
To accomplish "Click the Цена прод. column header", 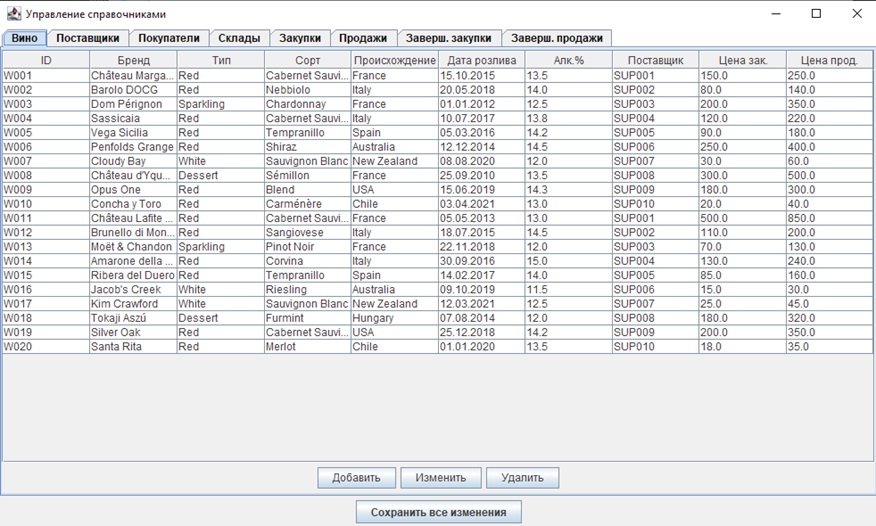I will [x=829, y=60].
